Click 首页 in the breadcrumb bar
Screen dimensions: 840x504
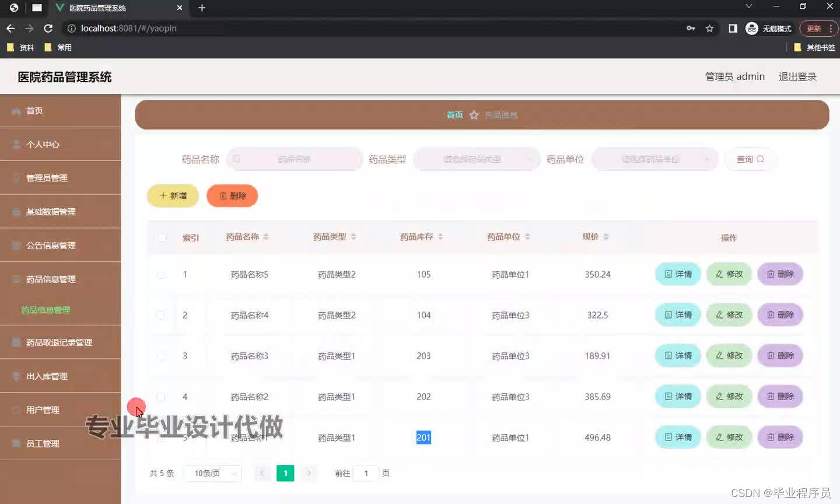coord(454,115)
